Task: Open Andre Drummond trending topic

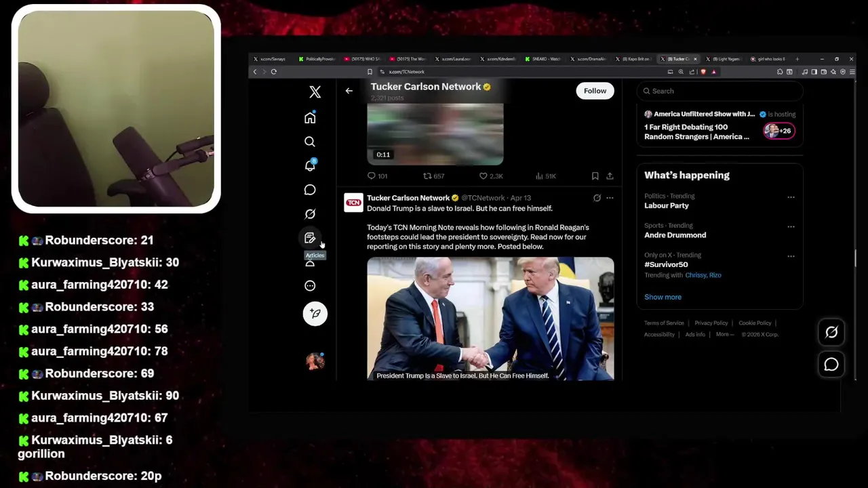Action: [675, 235]
